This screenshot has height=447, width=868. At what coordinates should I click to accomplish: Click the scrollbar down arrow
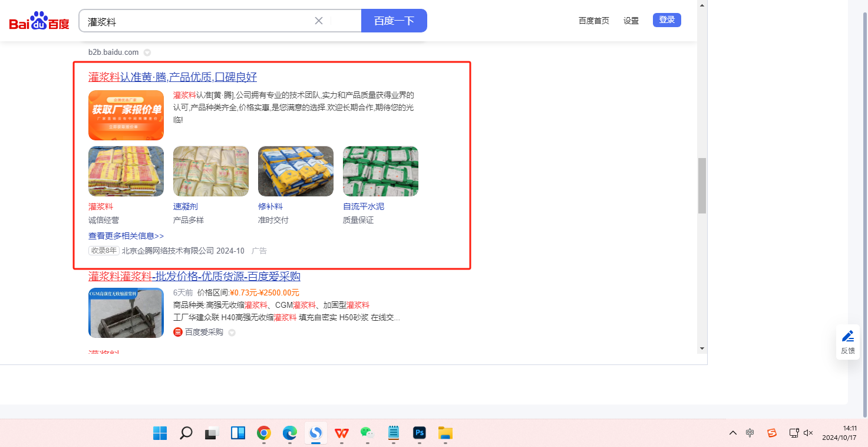coord(702,349)
